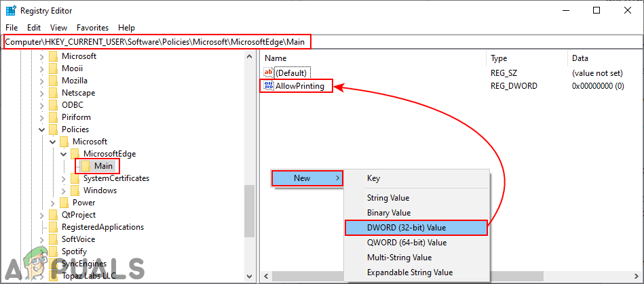
Task: Collapse the Policies tree node
Action: pos(42,129)
